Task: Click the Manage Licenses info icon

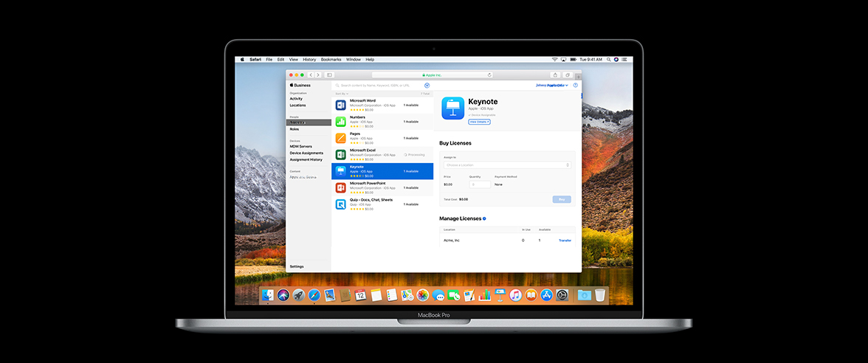Action: 484,219
